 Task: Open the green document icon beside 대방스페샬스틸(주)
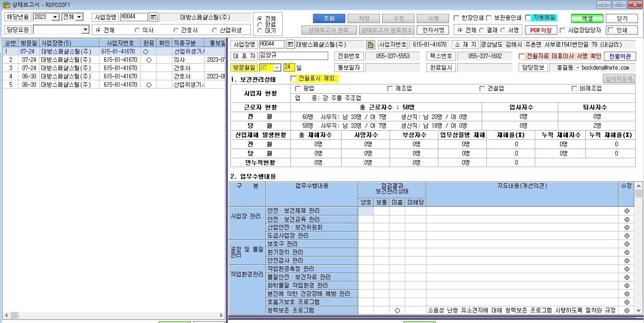[x=371, y=45]
